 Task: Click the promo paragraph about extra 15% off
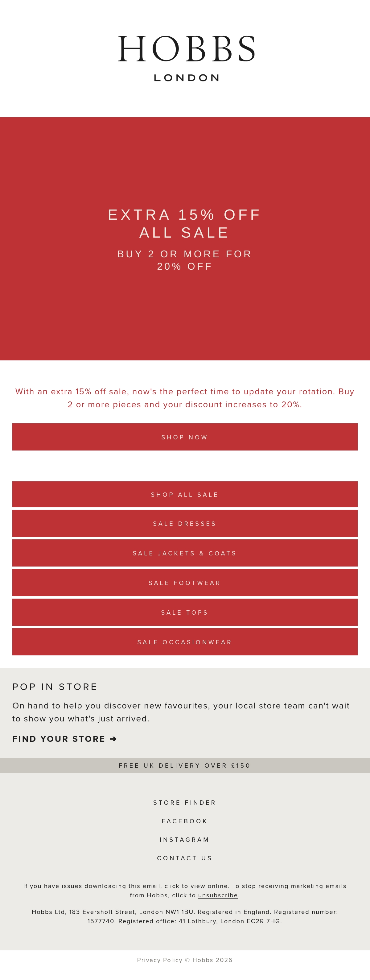(x=185, y=398)
